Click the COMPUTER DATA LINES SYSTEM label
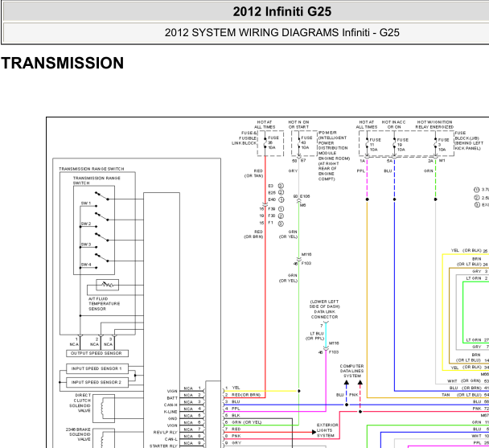The height and width of the screenshot is (448, 489). click(x=351, y=371)
